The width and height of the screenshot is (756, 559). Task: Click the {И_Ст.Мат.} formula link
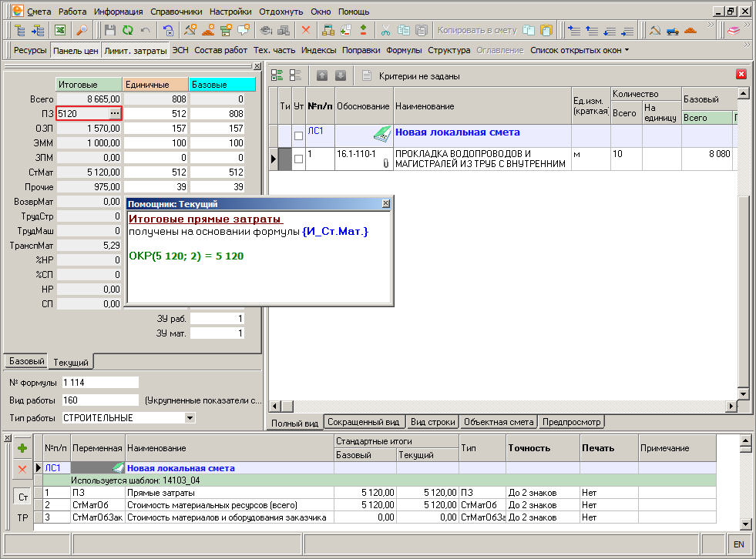click(x=335, y=231)
